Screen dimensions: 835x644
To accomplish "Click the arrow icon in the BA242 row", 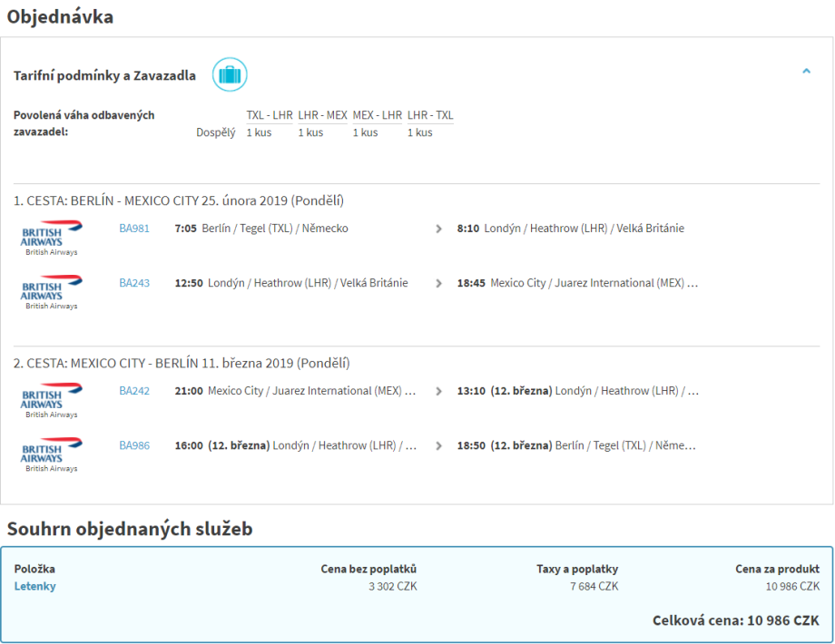I will (x=439, y=392).
